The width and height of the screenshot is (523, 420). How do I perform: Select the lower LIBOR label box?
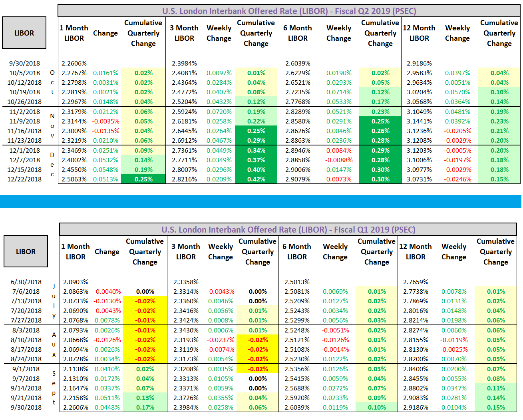(26, 251)
